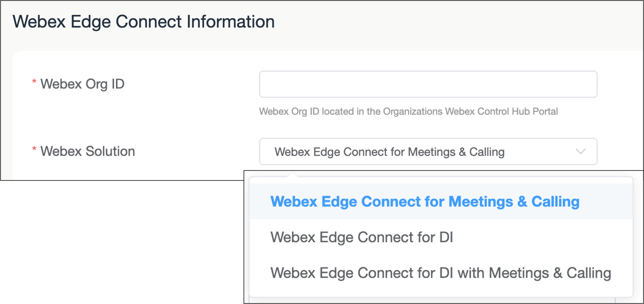644x304 pixels.
Task: Click the word 'Webex' in the highlighted option
Action: pos(294,202)
